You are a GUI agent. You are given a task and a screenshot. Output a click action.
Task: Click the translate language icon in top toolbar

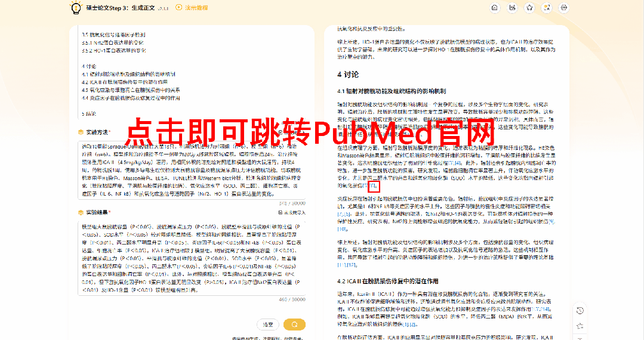click(547, 7)
